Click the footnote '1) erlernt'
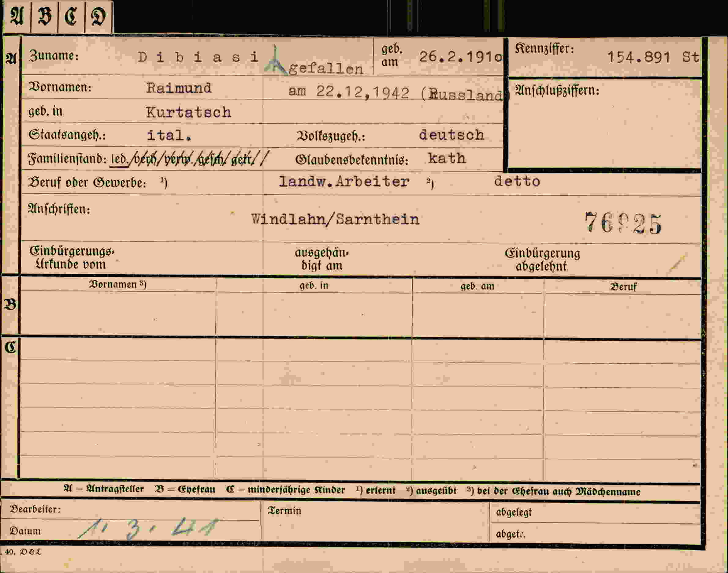The image size is (728, 573). pyautogui.click(x=376, y=490)
